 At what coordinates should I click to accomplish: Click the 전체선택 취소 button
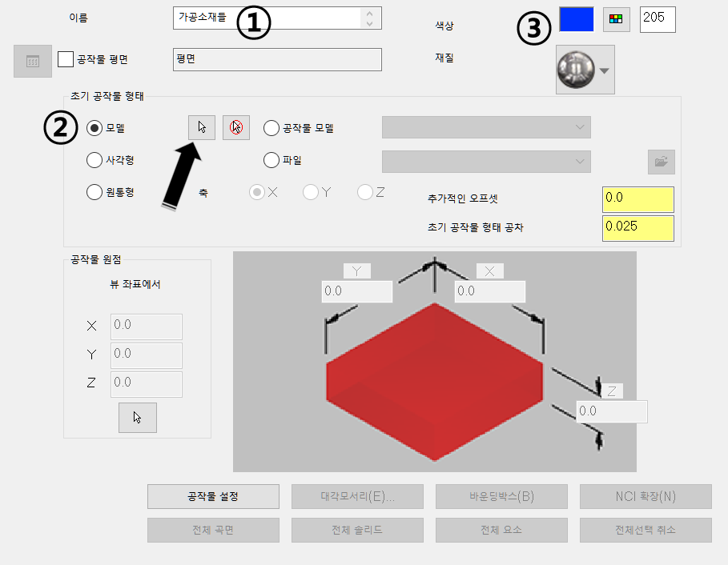(646, 530)
